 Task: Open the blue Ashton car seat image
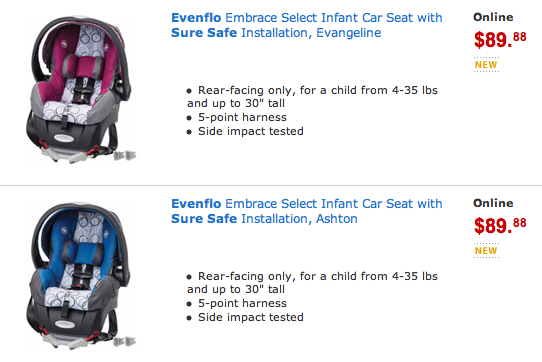(81, 276)
